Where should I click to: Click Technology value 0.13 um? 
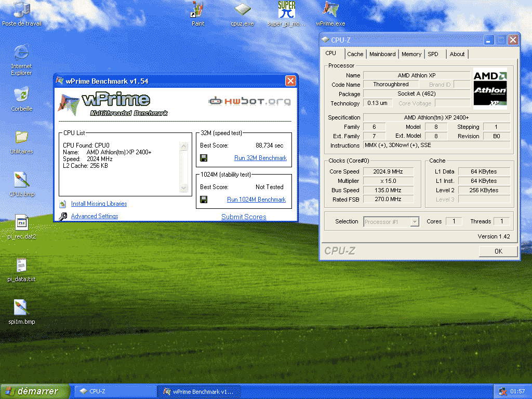378,103
